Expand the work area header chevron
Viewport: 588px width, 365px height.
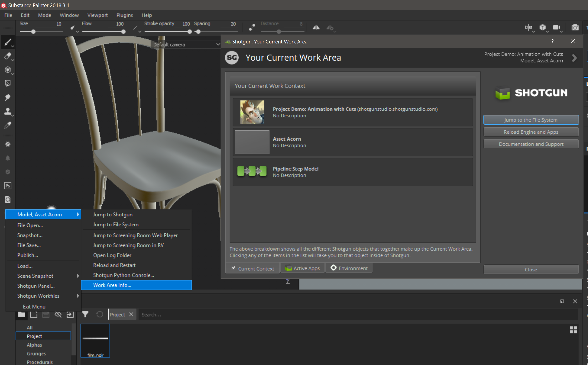(x=575, y=58)
